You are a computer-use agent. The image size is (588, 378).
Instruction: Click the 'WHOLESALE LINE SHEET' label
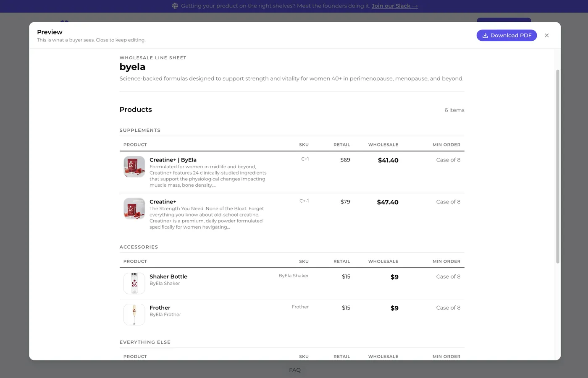153,58
